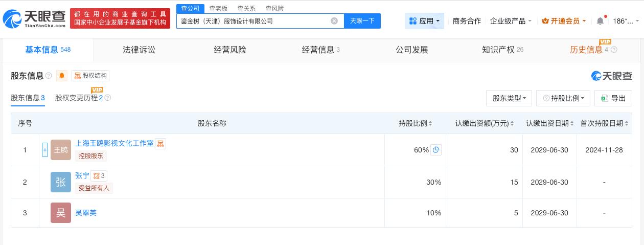Switch to the 法律诉讼 tab
Image resolution: width=644 pixels, height=245 pixels.
pos(139,50)
